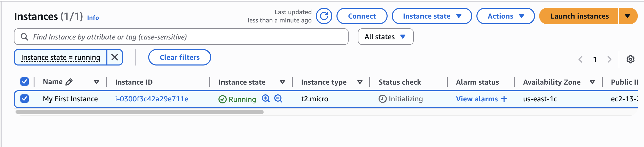Screen dimensions: 644x147
Task: Open the Instance state dropdown button
Action: 431,16
